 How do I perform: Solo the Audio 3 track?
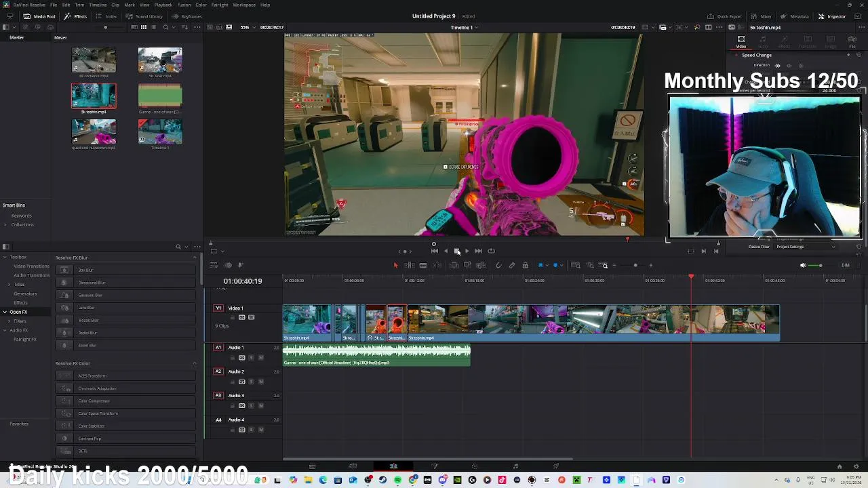coord(252,405)
